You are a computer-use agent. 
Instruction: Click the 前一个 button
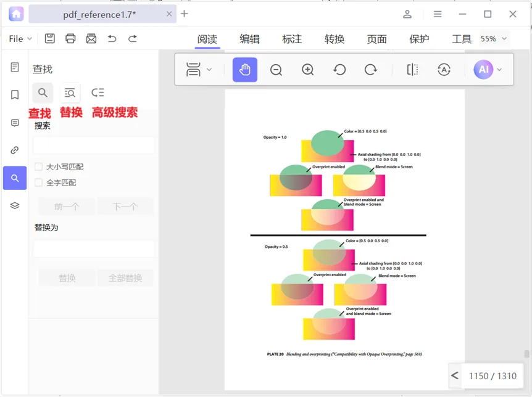pyautogui.click(x=67, y=207)
